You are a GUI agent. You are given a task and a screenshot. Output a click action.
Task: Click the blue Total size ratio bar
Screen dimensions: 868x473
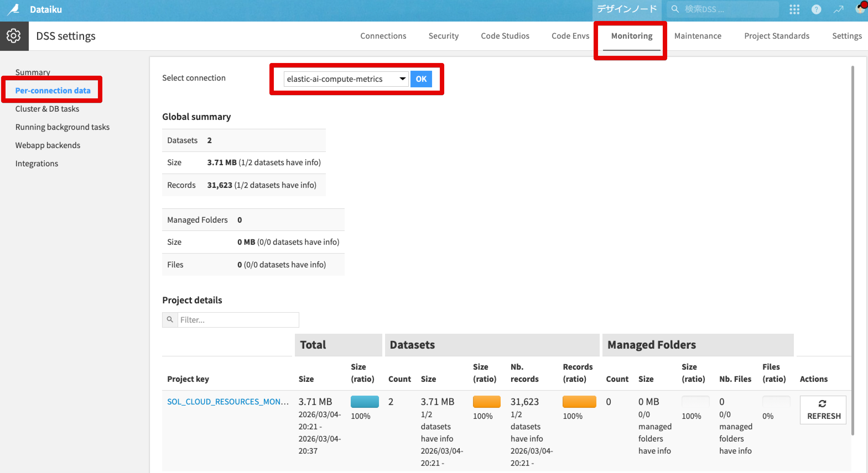pos(365,402)
